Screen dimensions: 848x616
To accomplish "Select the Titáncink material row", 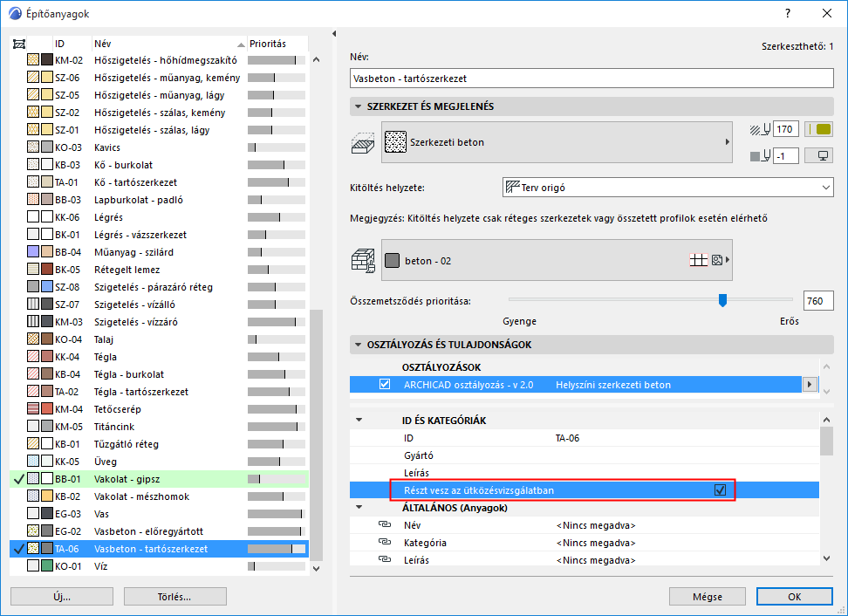I will [159, 427].
